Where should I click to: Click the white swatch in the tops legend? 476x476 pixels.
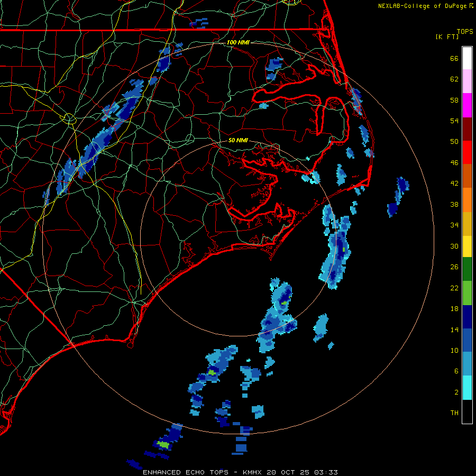(x=467, y=58)
